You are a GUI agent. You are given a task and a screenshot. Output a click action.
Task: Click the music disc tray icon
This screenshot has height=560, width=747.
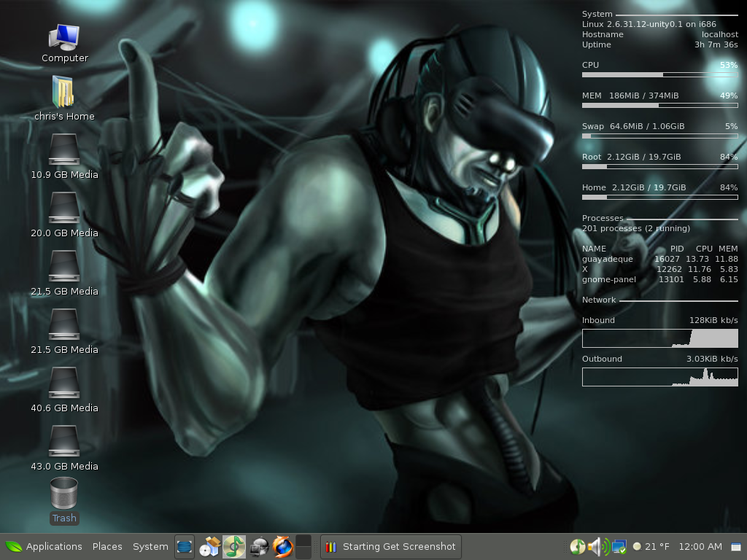point(578,546)
